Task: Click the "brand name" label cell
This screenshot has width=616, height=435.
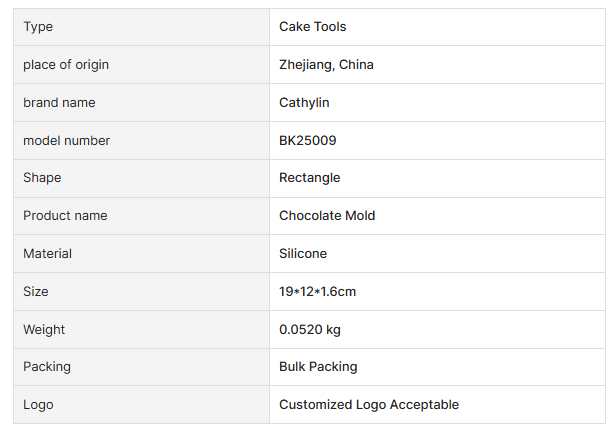Action: (59, 103)
